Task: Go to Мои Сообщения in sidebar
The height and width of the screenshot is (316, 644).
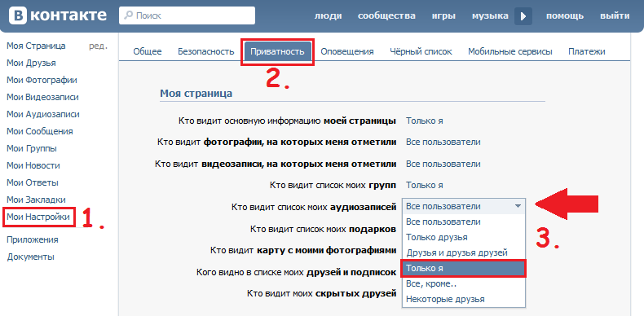Action: pos(40,131)
